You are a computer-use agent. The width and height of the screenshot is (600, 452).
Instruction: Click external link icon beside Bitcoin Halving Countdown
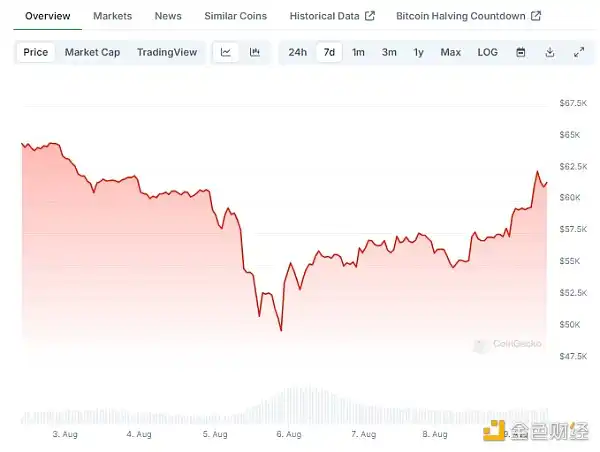tap(536, 16)
